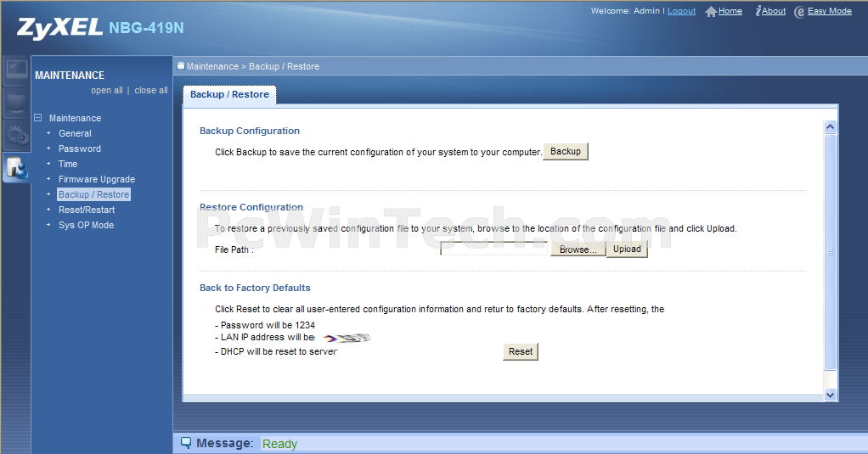Click 'close all' in sidebar
Viewport: 868px width, 454px height.
(151, 90)
